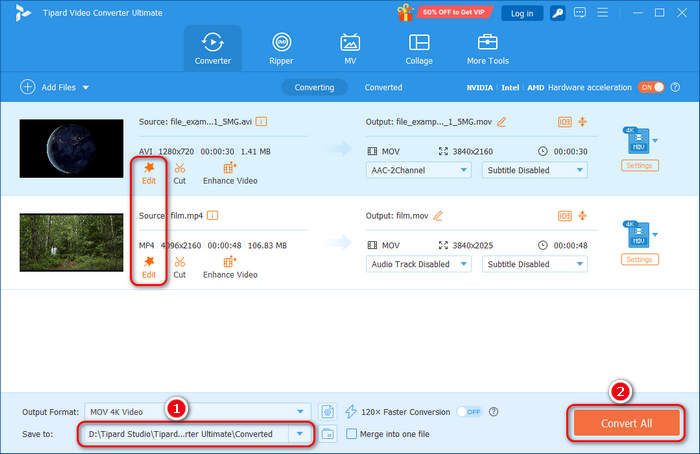Show source info for file_exam...1_5MG.avi

point(261,121)
